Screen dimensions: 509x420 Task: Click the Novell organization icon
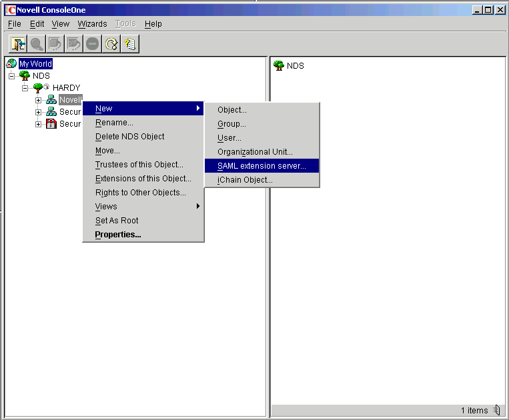click(x=51, y=99)
